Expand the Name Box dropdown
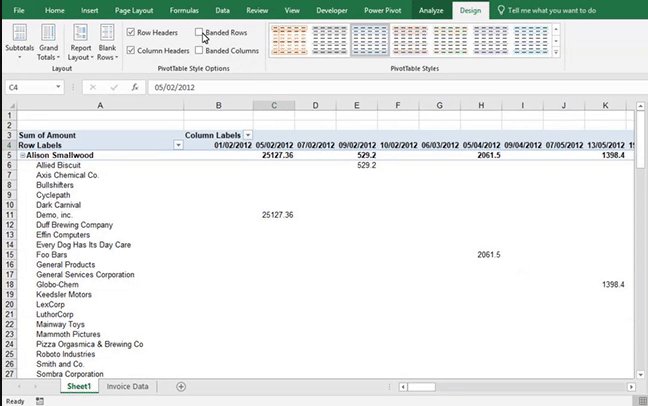Screen dimensions: 648x406 pos(62,87)
